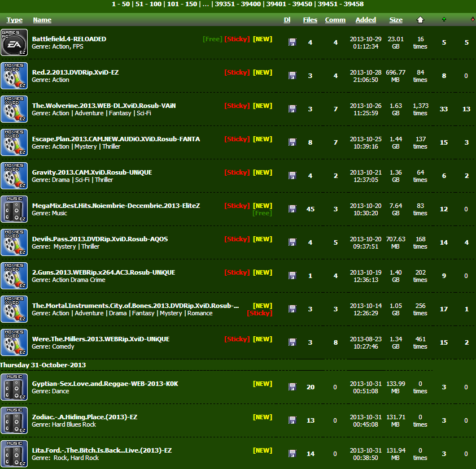Open The.Wolverine.2013.WEB-DL.XviD.Rosub-VAiN details

coord(104,106)
